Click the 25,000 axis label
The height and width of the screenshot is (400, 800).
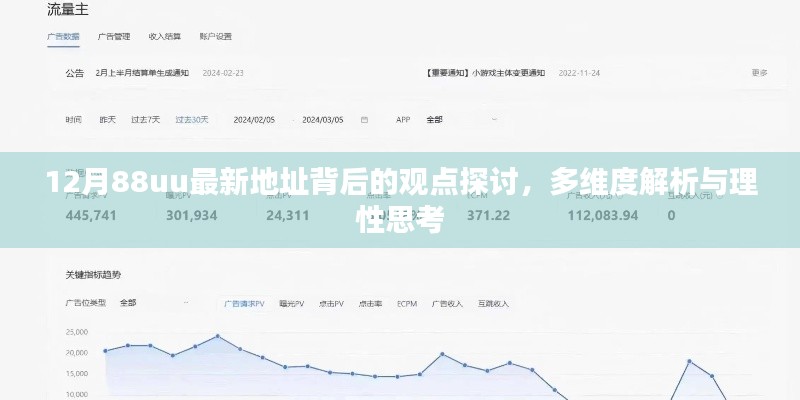(77, 332)
